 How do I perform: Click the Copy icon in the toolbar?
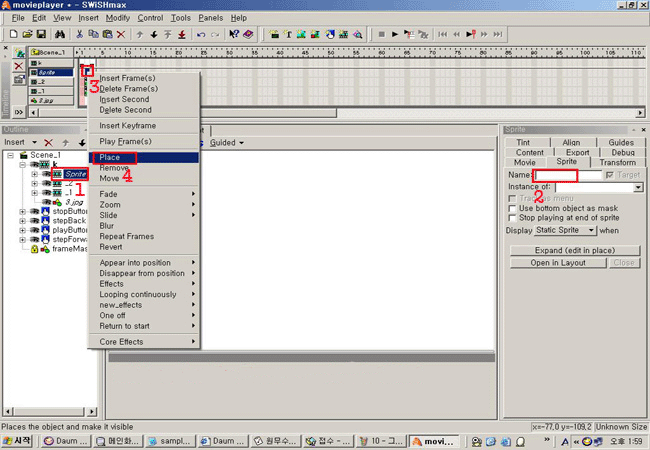click(x=94, y=34)
